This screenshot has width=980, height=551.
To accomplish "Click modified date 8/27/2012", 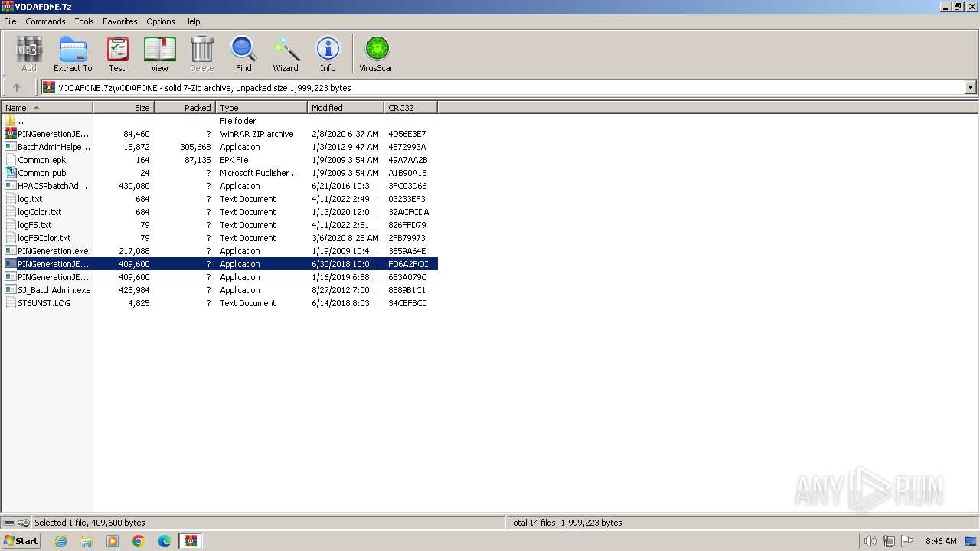I will (x=345, y=290).
